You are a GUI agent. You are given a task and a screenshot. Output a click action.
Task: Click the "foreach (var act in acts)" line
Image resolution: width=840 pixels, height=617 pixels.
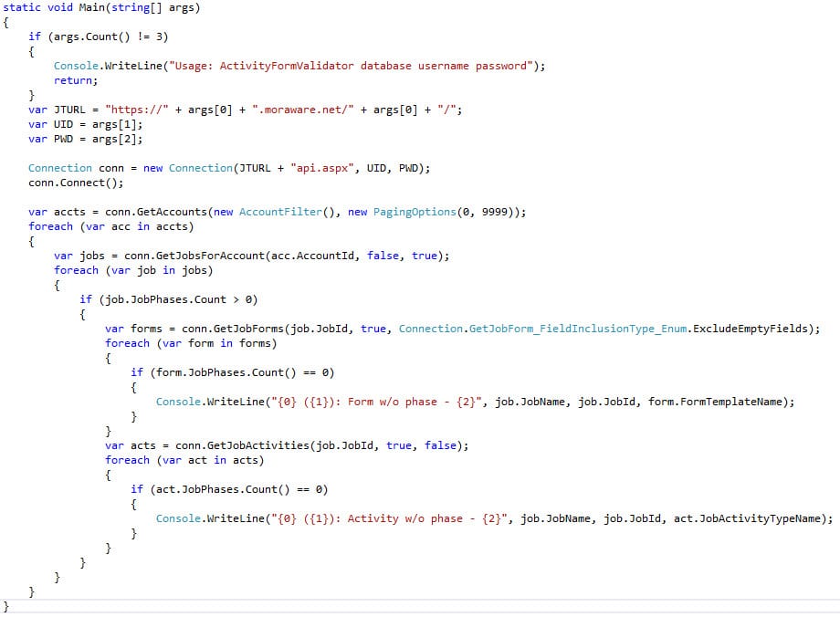(x=184, y=460)
